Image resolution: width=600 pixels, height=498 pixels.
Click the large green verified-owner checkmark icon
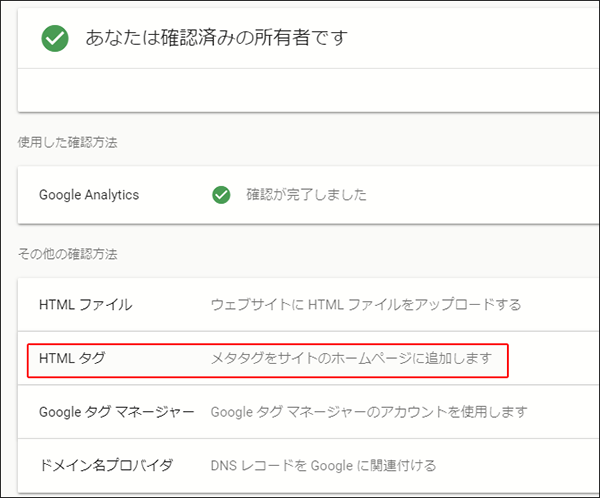coord(55,38)
